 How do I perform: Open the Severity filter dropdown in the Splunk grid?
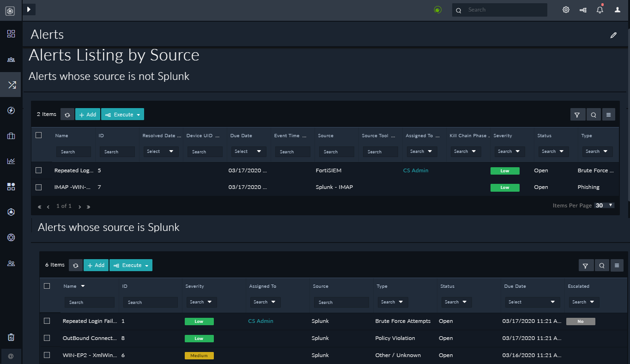tap(200, 302)
